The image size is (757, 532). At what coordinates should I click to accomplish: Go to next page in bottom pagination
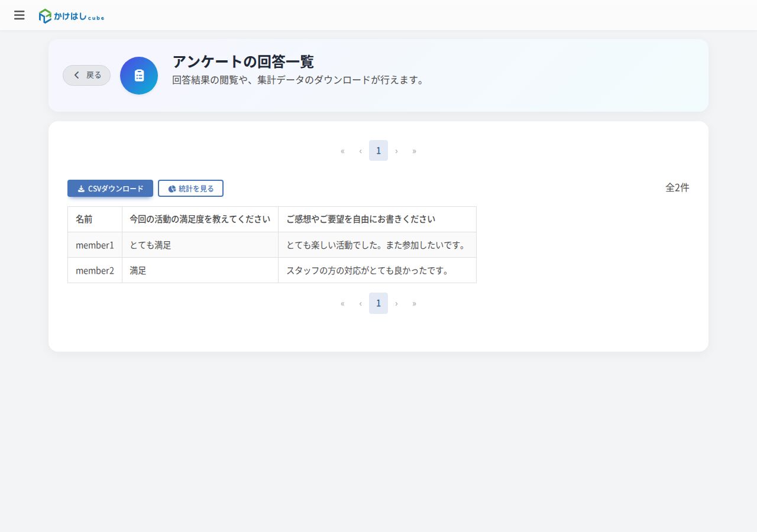(396, 303)
